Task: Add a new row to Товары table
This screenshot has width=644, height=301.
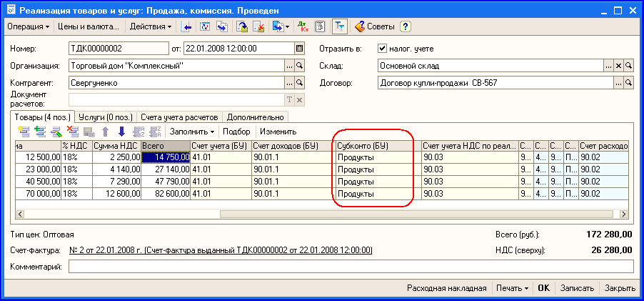Action: click(x=24, y=132)
